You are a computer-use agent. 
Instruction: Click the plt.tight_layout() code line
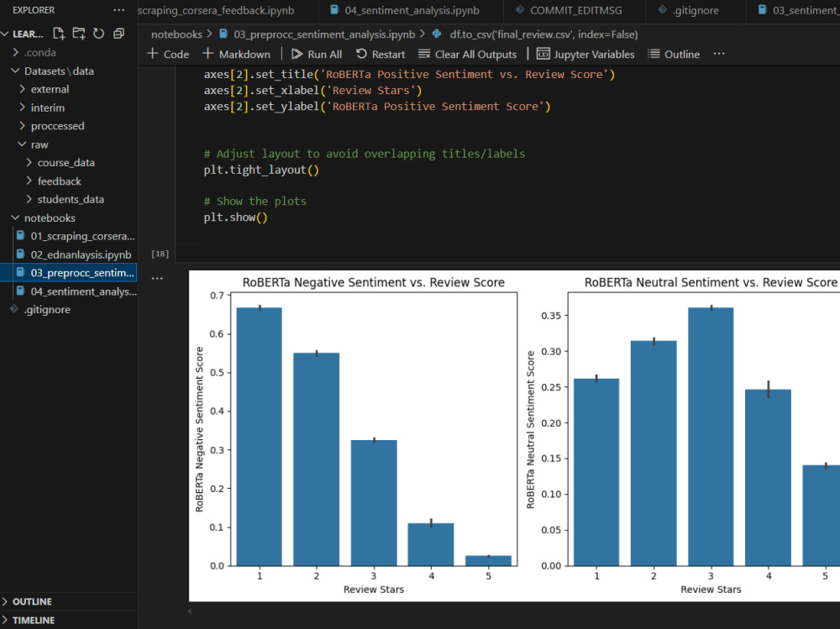[x=261, y=170]
